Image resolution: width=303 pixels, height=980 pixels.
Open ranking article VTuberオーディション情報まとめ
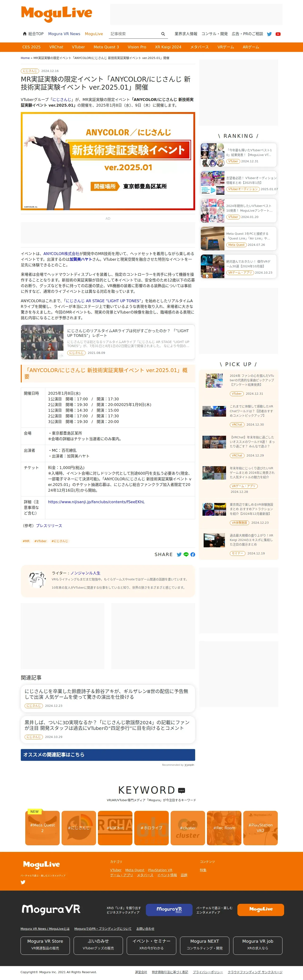pos(238,183)
